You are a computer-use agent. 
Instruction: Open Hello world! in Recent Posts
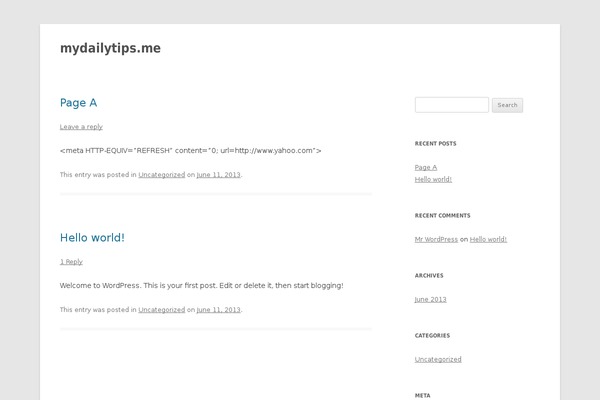(x=433, y=179)
